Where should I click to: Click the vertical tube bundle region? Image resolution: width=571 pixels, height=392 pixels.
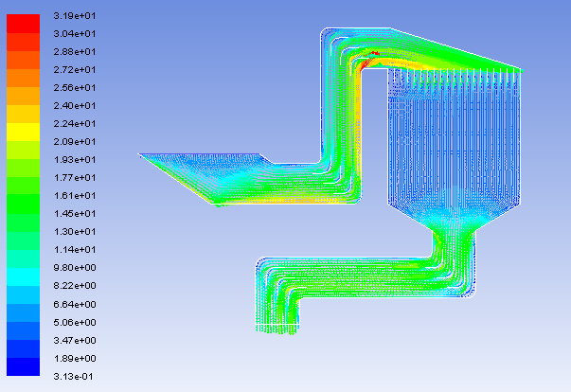tap(455, 133)
